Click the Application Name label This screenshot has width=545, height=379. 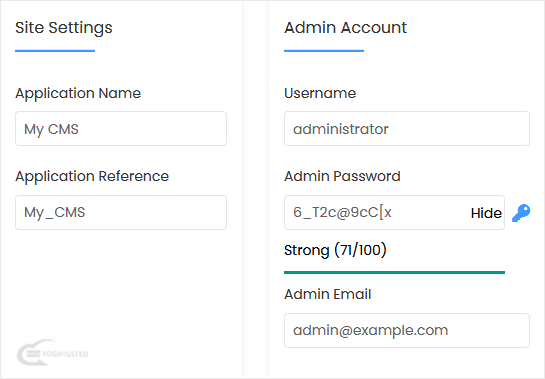pos(78,94)
